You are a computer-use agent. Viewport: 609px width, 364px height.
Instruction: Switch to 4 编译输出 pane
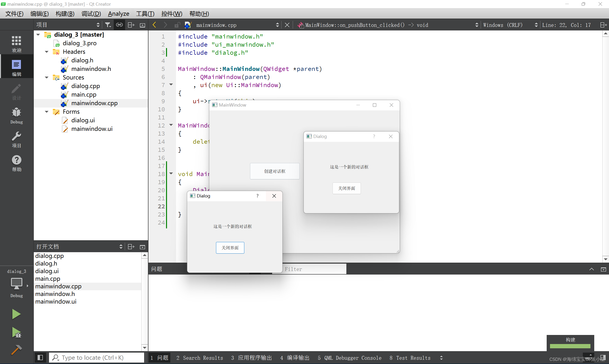point(295,358)
